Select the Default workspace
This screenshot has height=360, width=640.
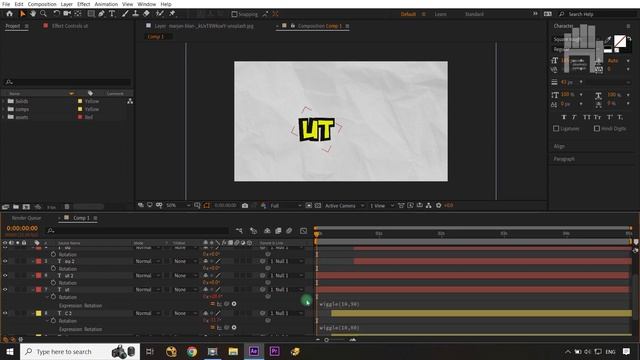click(x=408, y=14)
